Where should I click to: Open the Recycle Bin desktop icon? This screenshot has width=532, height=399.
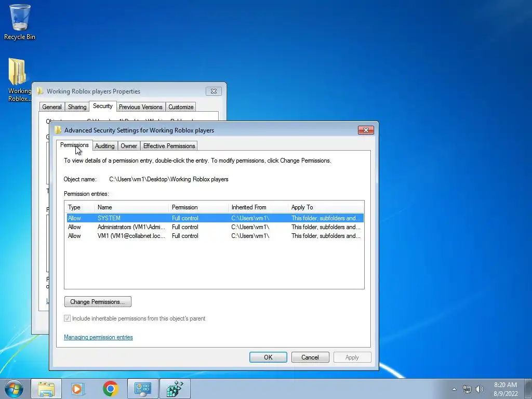pyautogui.click(x=20, y=22)
